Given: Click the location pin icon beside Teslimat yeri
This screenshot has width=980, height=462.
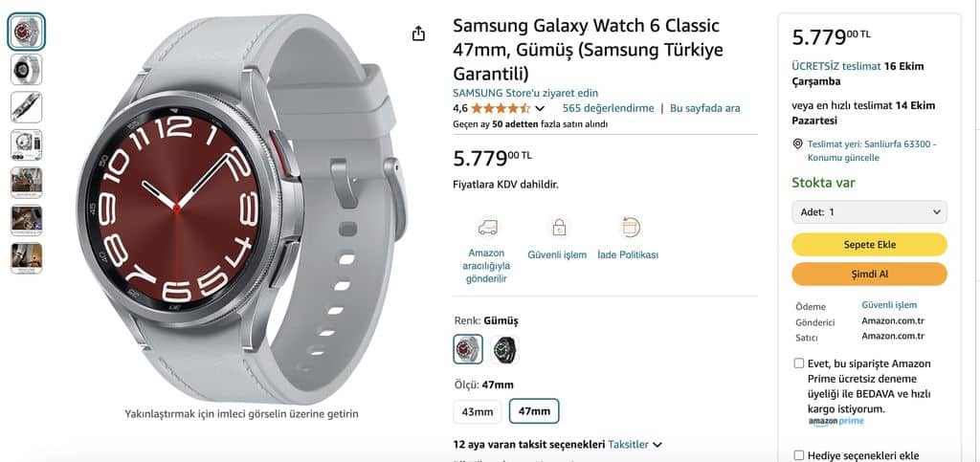Looking at the screenshot, I should click(797, 144).
